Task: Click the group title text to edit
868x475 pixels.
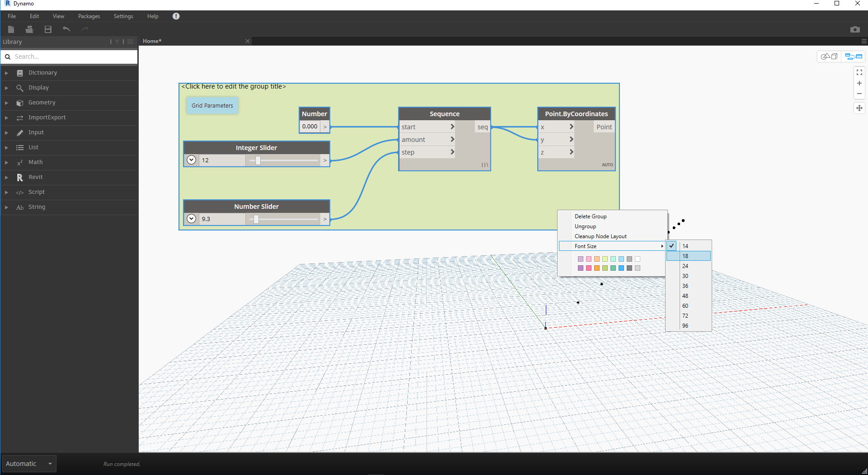Action: pos(234,86)
